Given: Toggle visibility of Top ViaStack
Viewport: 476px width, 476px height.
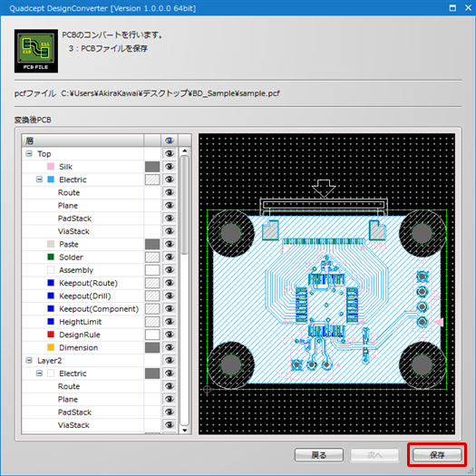Looking at the screenshot, I should pos(170,231).
